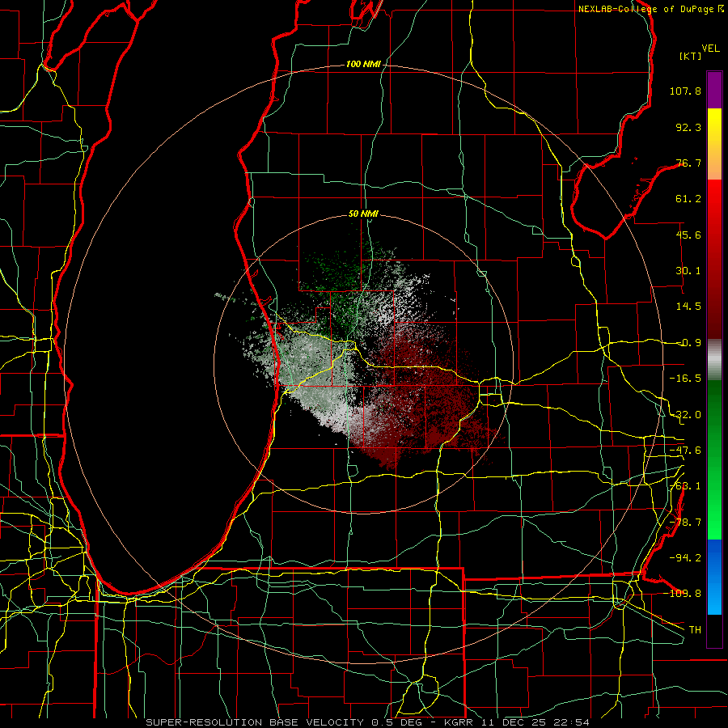This screenshot has width=728, height=728.
Task: Click the 76.7 velocity scale value
Action: point(688,163)
